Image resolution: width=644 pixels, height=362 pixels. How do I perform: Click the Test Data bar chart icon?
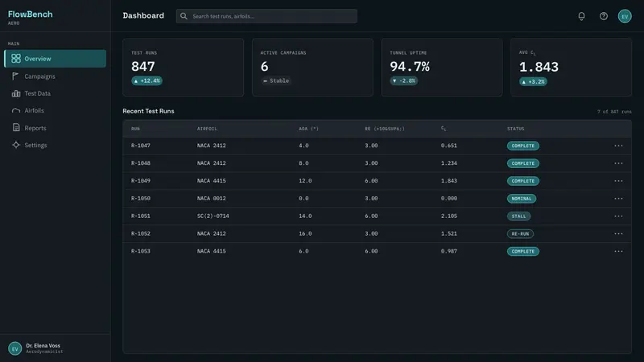point(16,93)
